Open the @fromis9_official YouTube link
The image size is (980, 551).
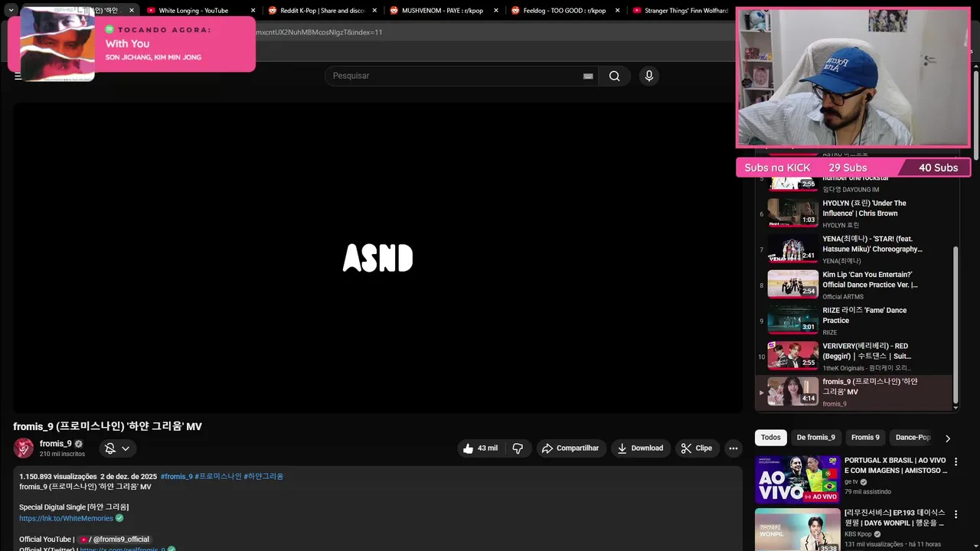[115, 540]
